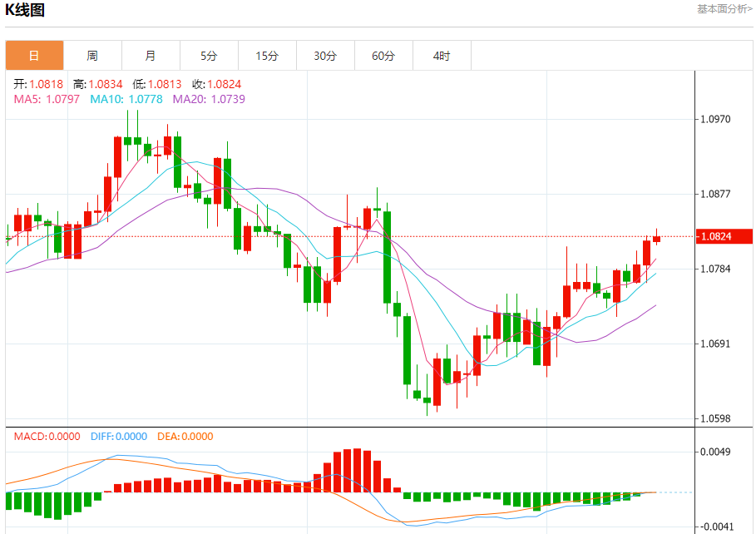Click the 1.0598 price axis label
Image resolution: width=756 pixels, height=534 pixels.
[x=715, y=418]
